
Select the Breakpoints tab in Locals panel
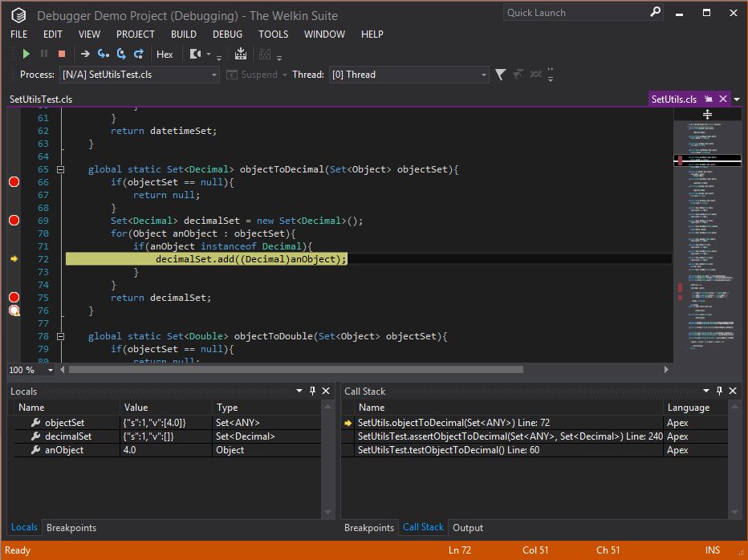pyautogui.click(x=71, y=528)
